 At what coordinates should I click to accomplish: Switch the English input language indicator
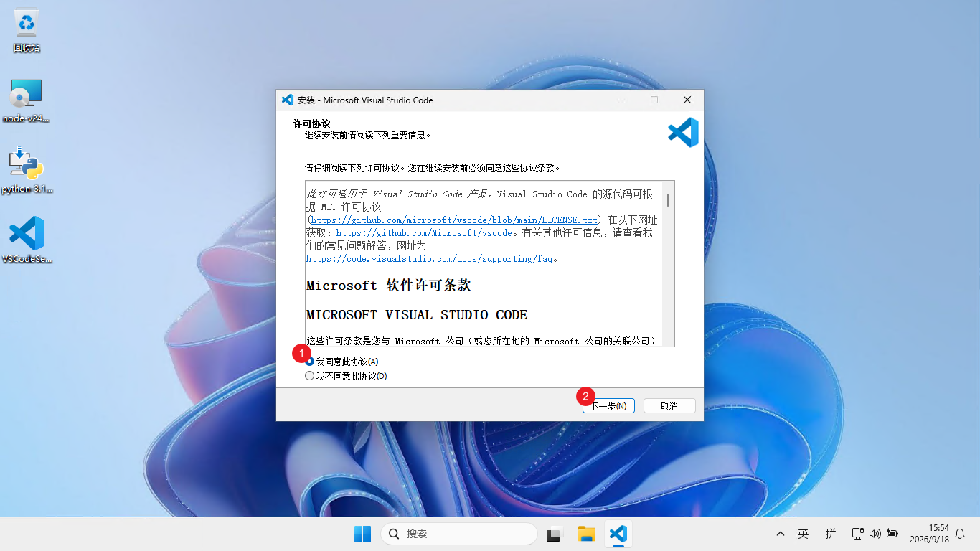(804, 534)
